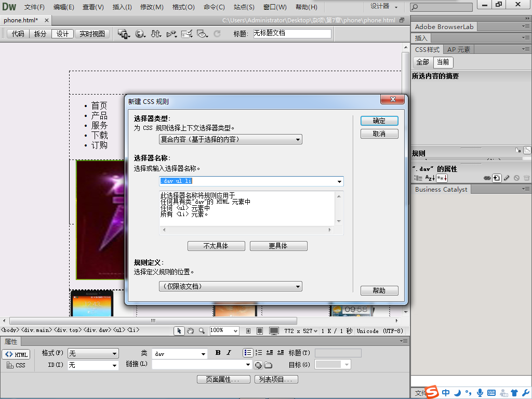Image resolution: width=532 pixels, height=399 pixels.
Task: Toggle unordered list formatting
Action: point(248,353)
